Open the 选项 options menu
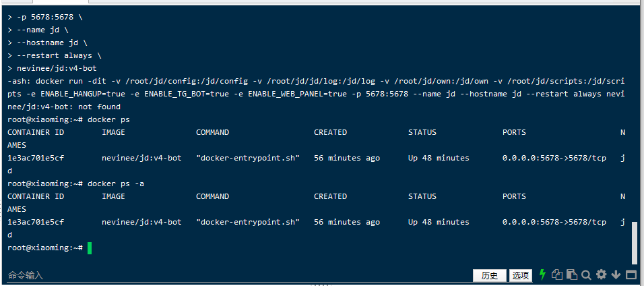The height and width of the screenshot is (286, 644). [521, 275]
